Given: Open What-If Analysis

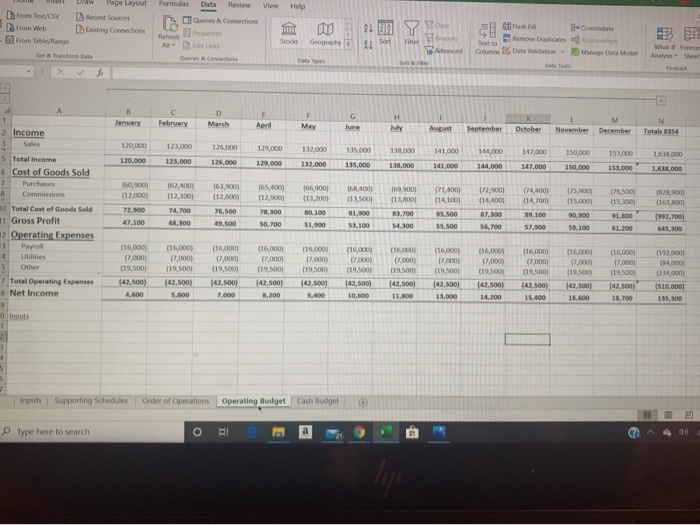Looking at the screenshot, I should 664,43.
